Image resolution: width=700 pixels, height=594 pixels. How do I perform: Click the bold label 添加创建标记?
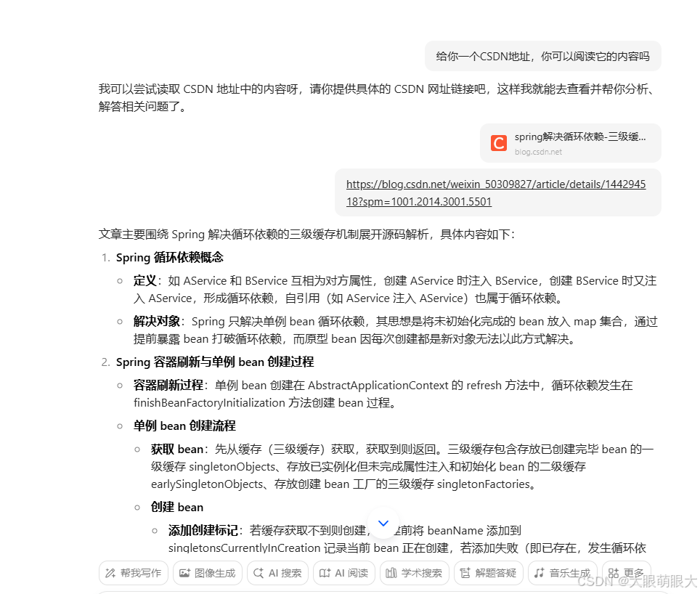[x=203, y=530]
